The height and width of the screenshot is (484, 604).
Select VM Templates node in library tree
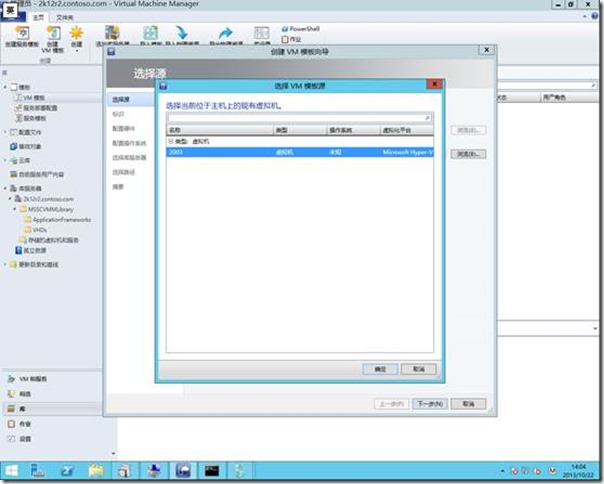(x=34, y=97)
